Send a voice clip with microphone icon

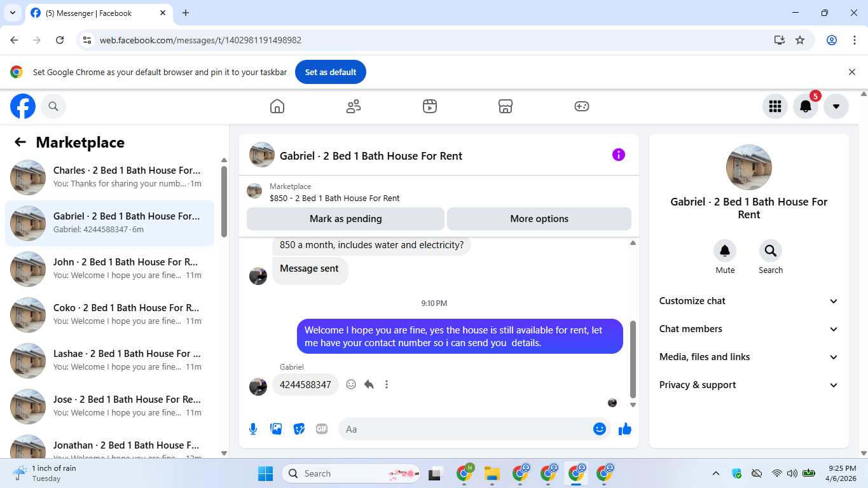click(253, 429)
